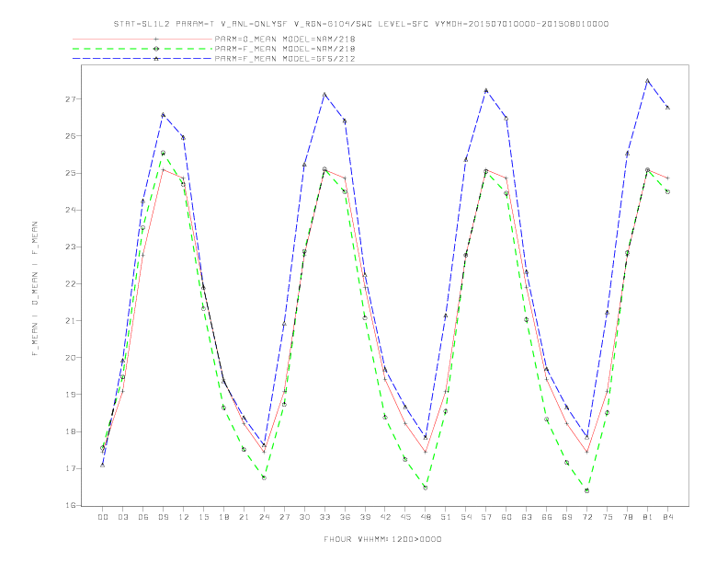
Task: Click x-axis hour label 15
Action: click(203, 517)
